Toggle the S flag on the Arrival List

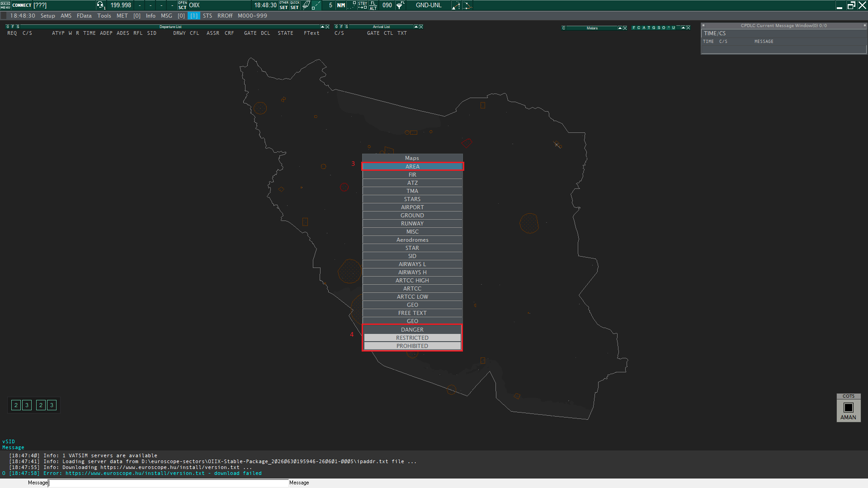coord(346,27)
